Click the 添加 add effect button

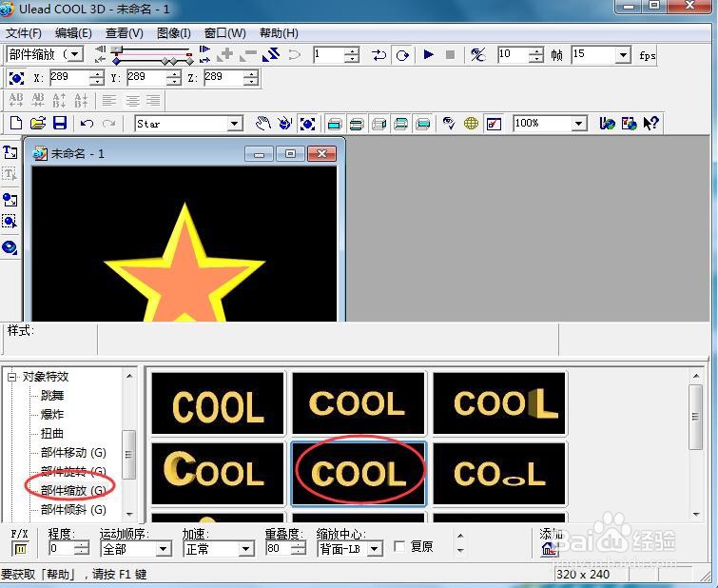549,548
